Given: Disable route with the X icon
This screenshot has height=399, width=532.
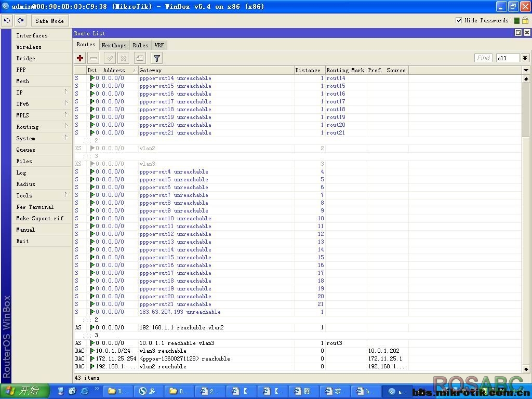Looking at the screenshot, I should 124,58.
